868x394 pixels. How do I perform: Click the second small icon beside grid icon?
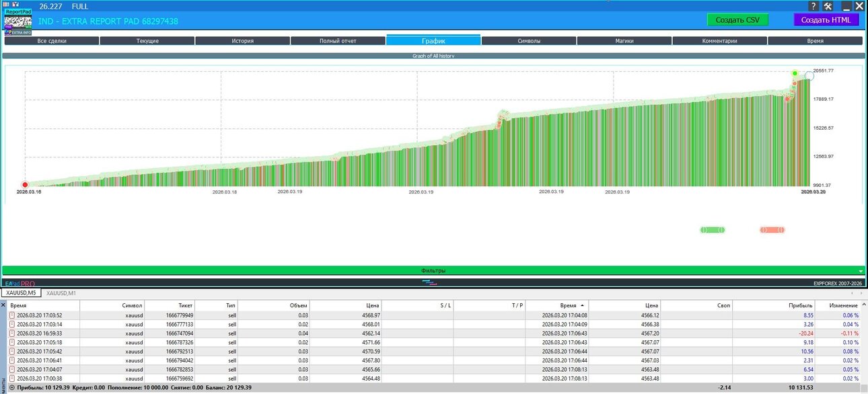pyautogui.click(x=15, y=3)
